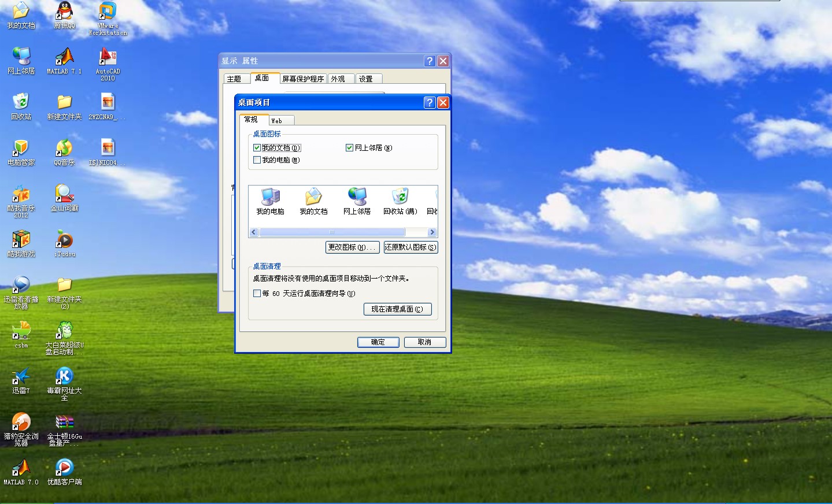Pick 网上邻居 icon in the dialog icon list

(357, 201)
